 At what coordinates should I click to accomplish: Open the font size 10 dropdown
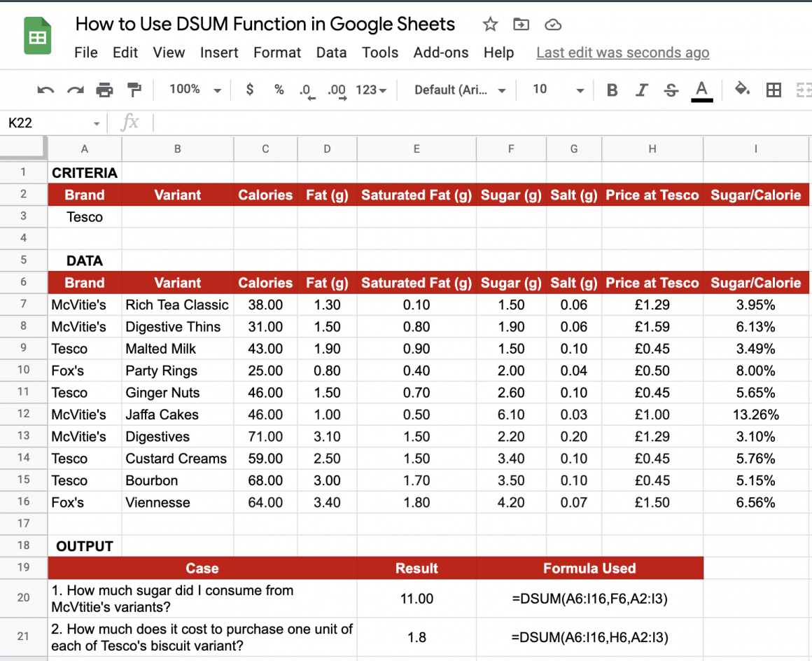coord(558,90)
